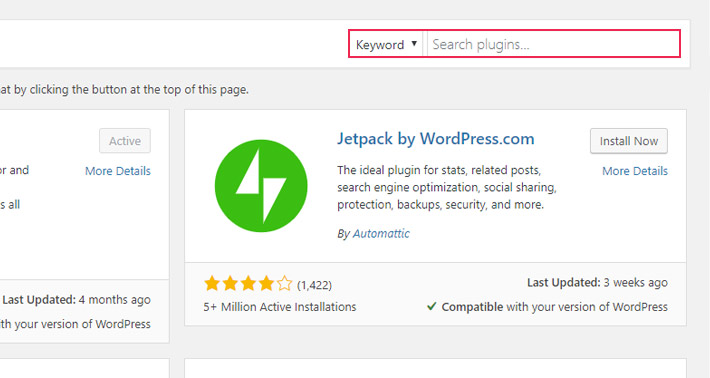Image resolution: width=710 pixels, height=378 pixels.
Task: Click the Jetpack star rating
Action: (248, 284)
